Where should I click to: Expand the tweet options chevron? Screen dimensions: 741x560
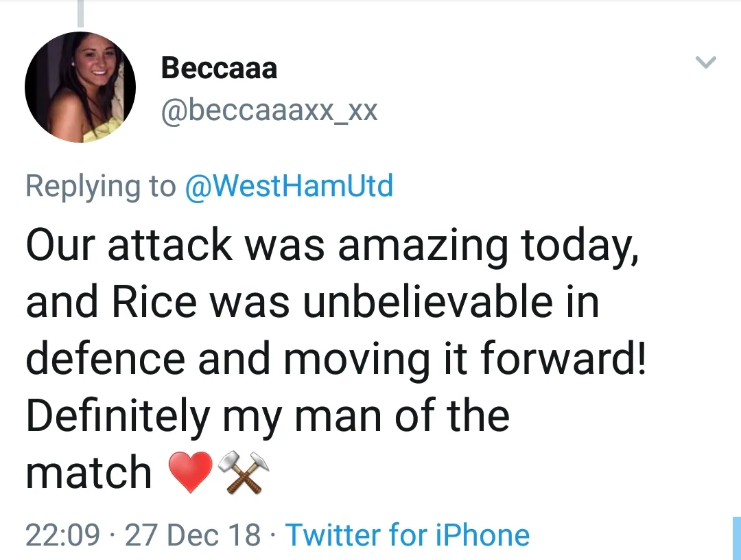tap(705, 63)
